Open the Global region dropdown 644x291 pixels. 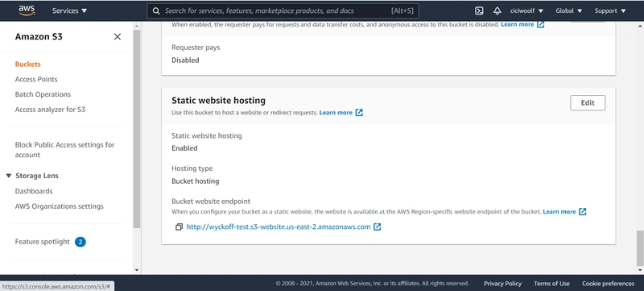point(569,11)
